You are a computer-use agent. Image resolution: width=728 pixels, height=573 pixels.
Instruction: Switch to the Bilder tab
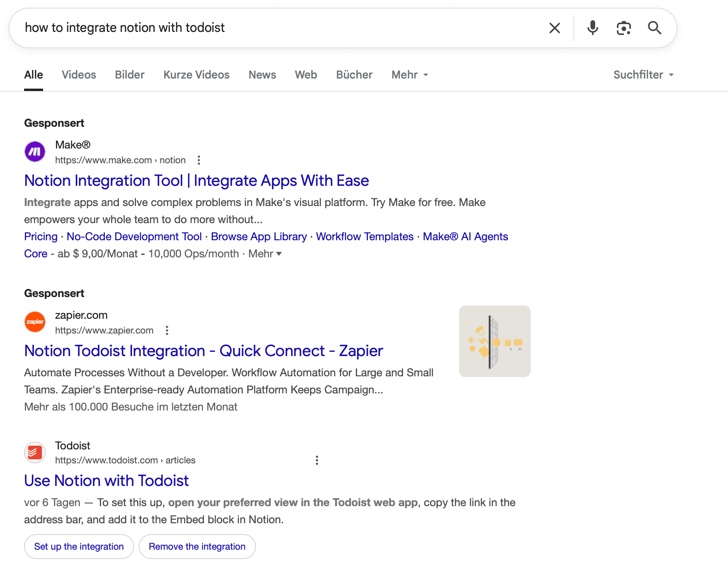130,75
